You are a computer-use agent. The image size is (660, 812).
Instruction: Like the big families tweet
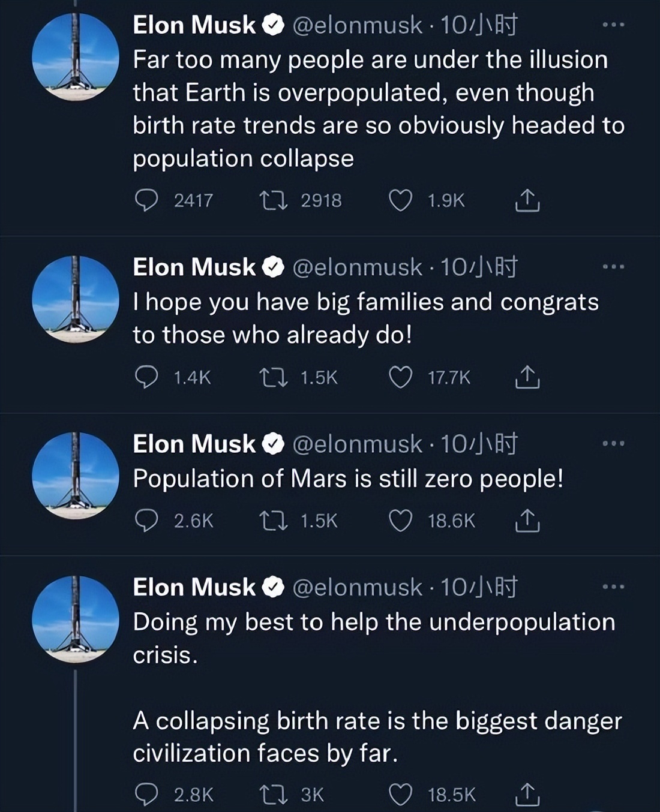pyautogui.click(x=401, y=377)
